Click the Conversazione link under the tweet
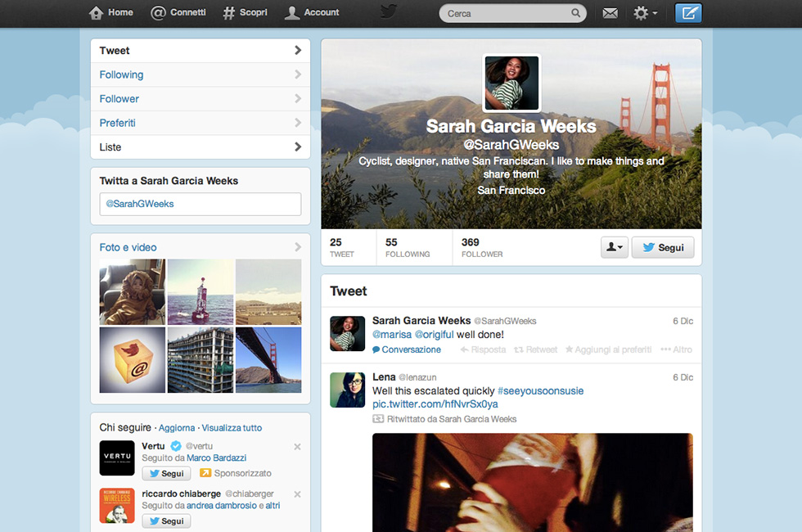Viewport: 802px width, 532px height. (407, 349)
